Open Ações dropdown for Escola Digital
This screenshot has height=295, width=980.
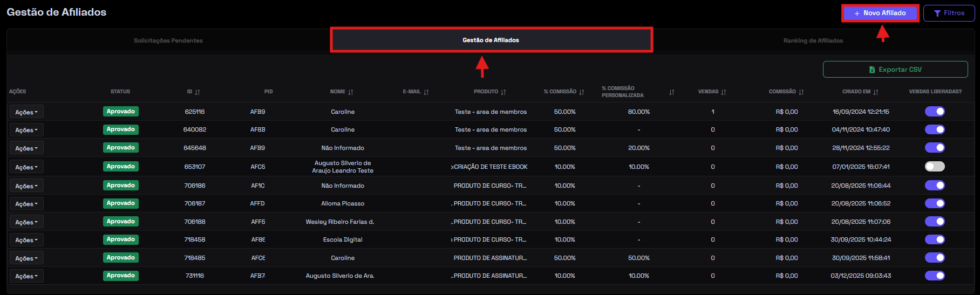(x=26, y=240)
